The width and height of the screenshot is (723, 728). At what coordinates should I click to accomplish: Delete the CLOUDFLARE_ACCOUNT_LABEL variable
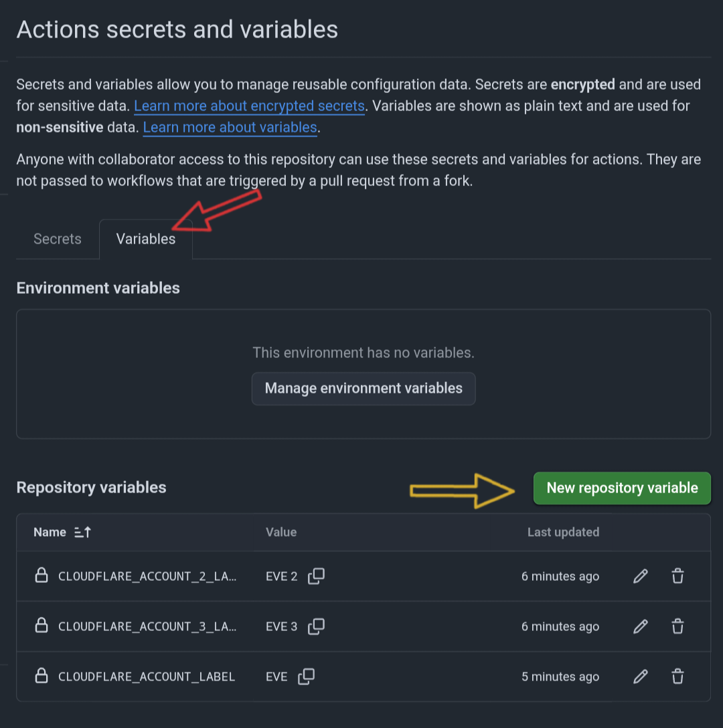677,676
